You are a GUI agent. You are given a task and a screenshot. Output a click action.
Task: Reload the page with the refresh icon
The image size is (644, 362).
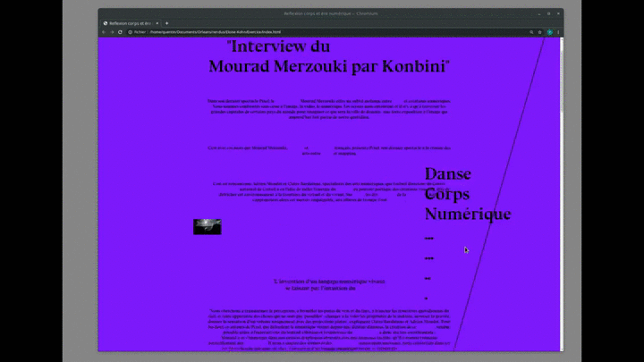pos(122,31)
